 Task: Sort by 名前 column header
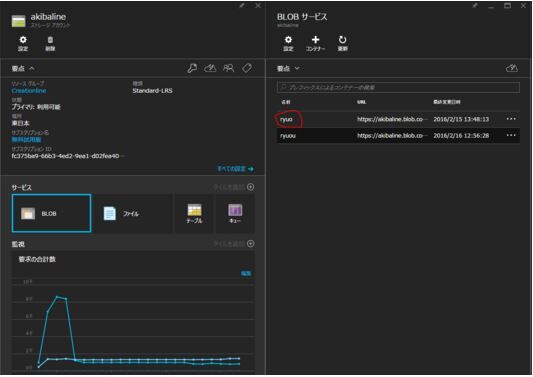click(x=286, y=102)
